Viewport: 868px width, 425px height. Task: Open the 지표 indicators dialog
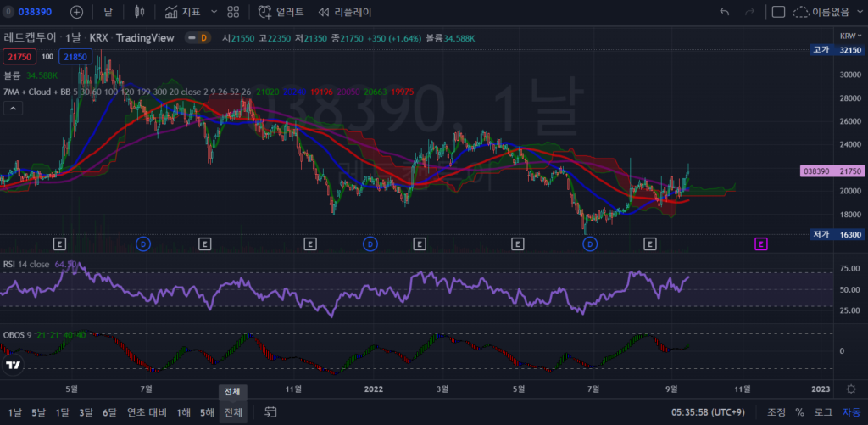[x=182, y=12]
